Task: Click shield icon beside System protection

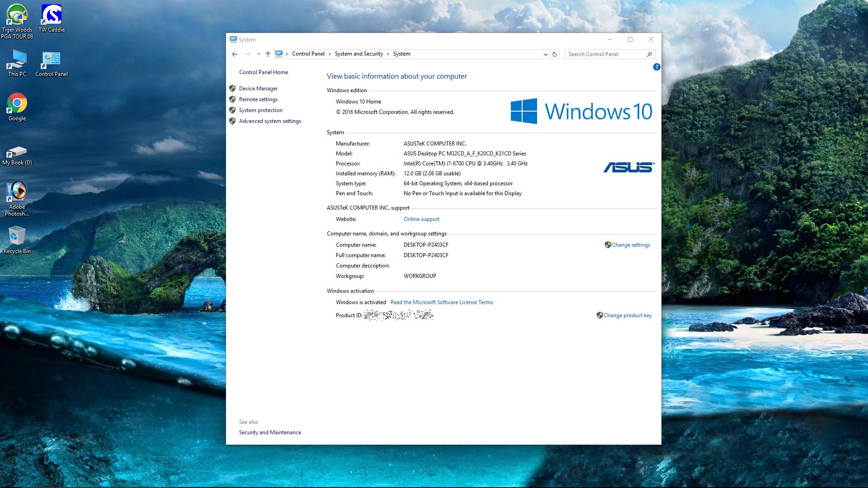Action: pyautogui.click(x=232, y=110)
